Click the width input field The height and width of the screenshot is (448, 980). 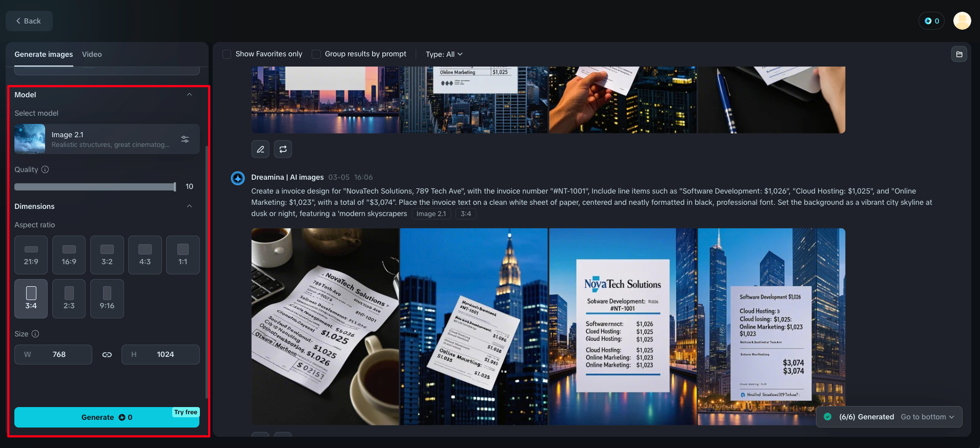(53, 354)
